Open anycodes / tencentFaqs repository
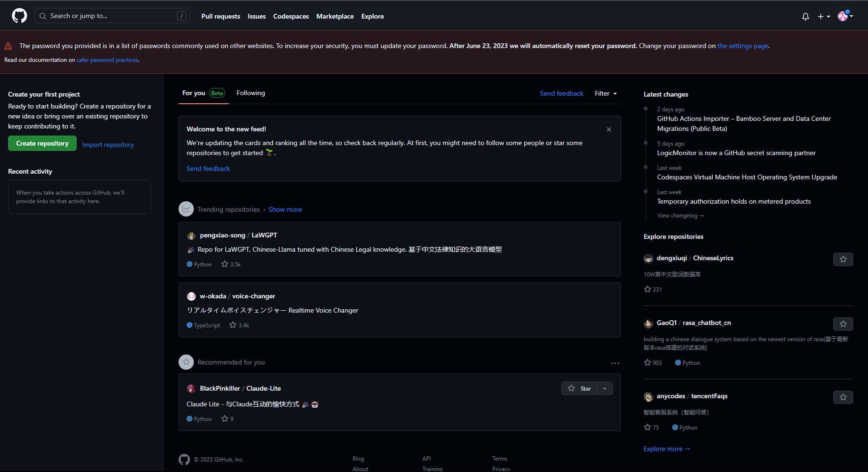The image size is (868, 472). point(692,396)
